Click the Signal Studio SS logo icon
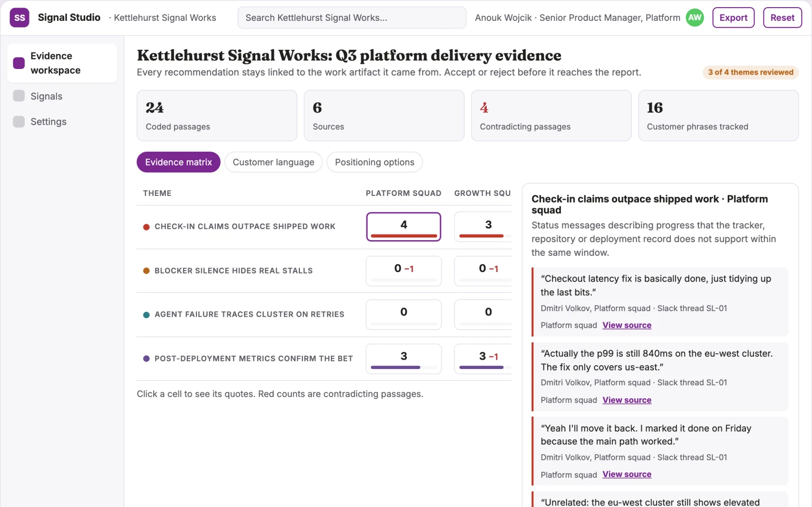Image resolution: width=812 pixels, height=507 pixels. tap(19, 18)
